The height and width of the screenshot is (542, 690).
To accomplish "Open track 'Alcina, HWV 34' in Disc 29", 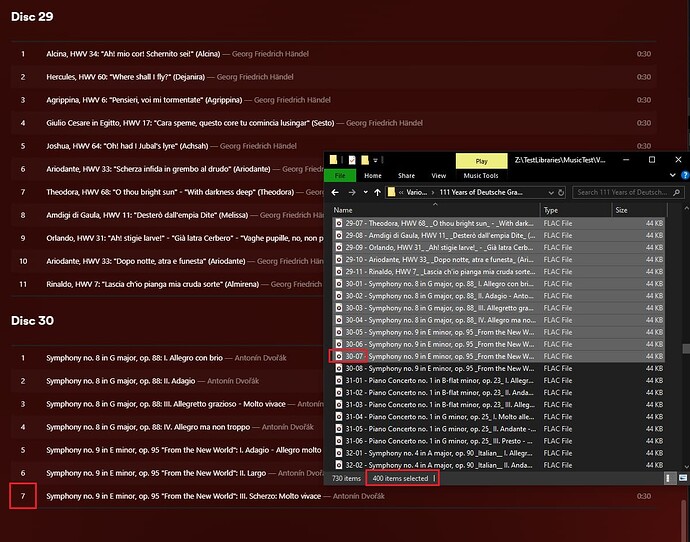I will click(334, 54).
